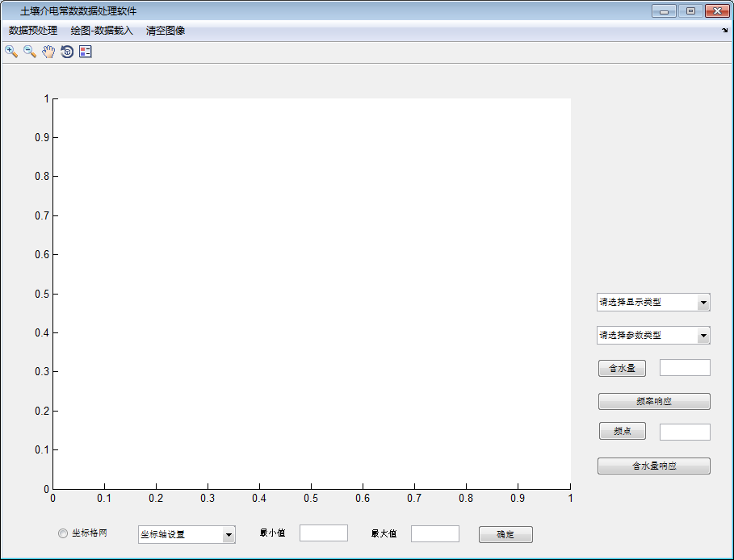Click the 最小值 input field
This screenshot has height=560, width=734.
[x=324, y=533]
